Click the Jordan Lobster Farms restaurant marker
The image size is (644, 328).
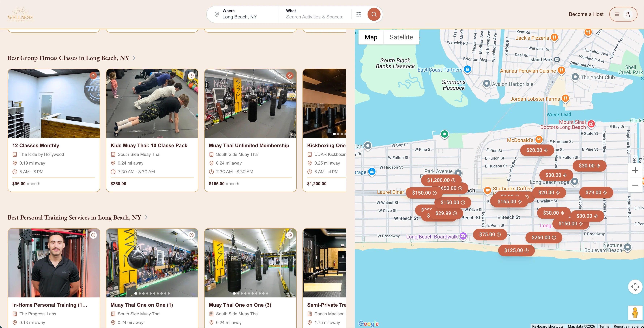(x=565, y=98)
